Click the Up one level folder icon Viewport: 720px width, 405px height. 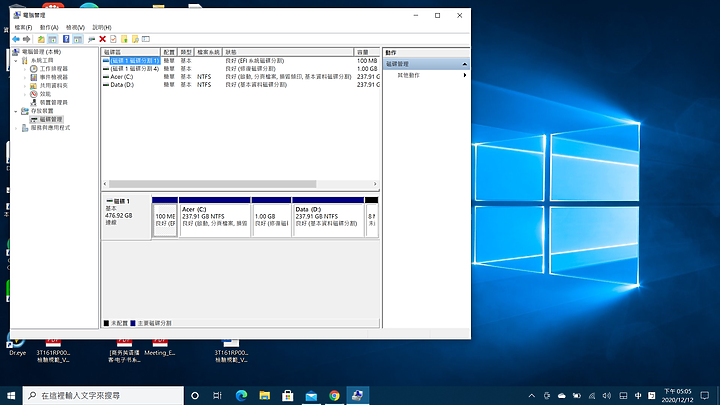[x=41, y=39]
